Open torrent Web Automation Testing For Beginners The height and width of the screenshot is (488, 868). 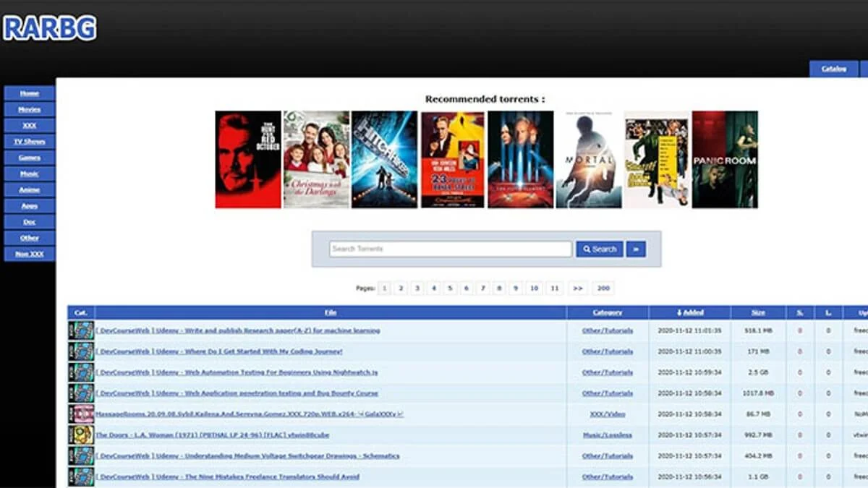point(237,372)
